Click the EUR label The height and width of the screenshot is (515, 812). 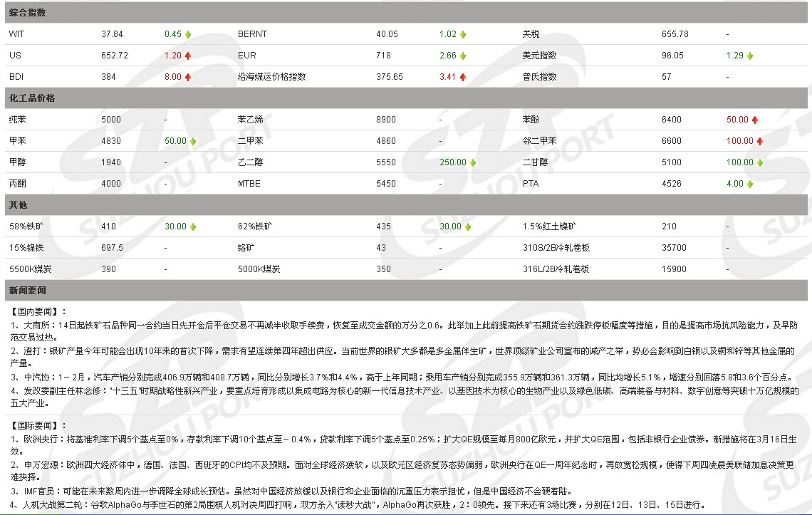tap(246, 56)
